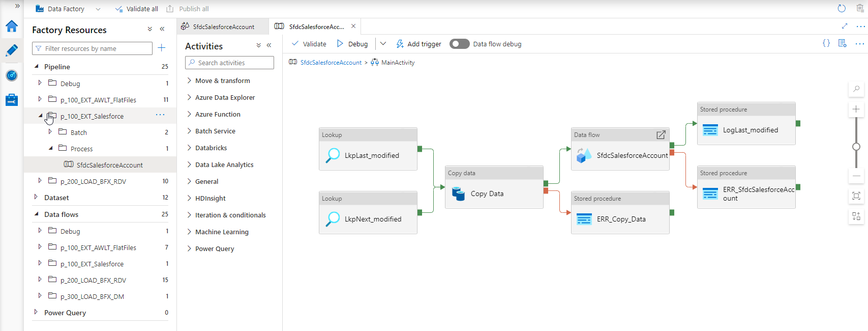Click the auto align layout icon
The image size is (868, 331).
[x=856, y=216]
